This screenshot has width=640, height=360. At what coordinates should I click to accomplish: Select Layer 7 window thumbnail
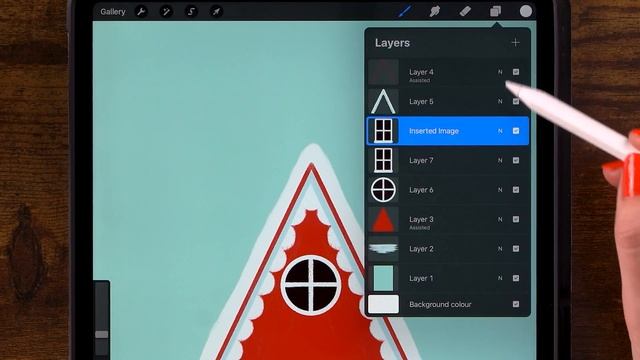(x=383, y=160)
